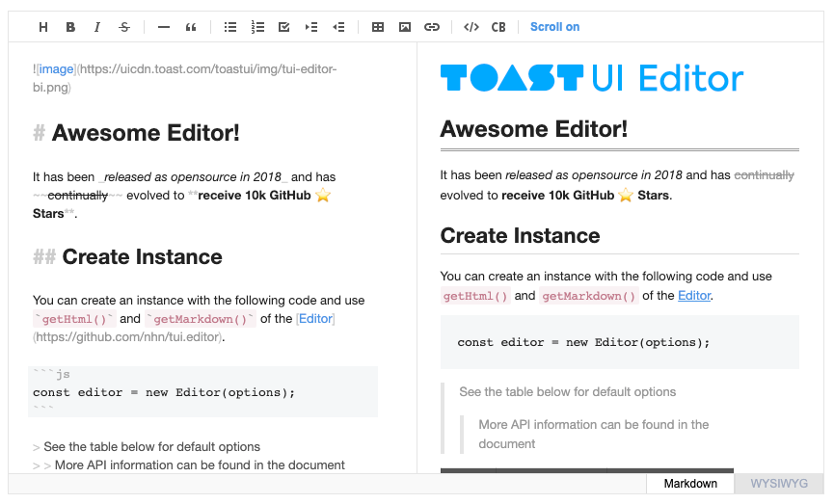Create an ordered numbered list
The height and width of the screenshot is (504, 834).
tap(257, 27)
